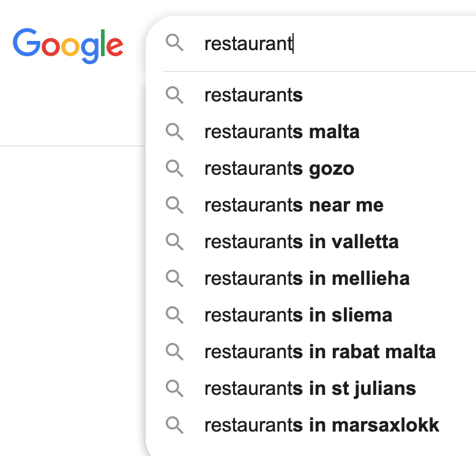
Task: Click the Google logo
Action: pyautogui.click(x=68, y=46)
